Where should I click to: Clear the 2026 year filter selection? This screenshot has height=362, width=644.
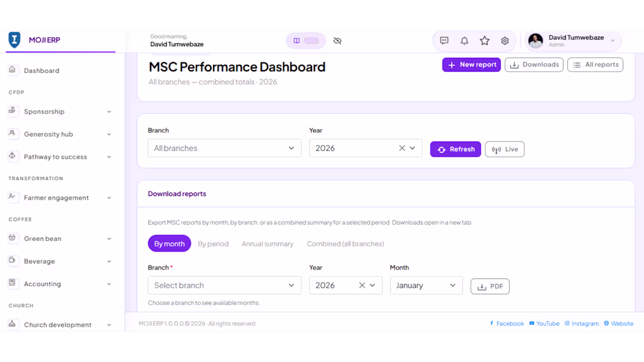tap(402, 148)
